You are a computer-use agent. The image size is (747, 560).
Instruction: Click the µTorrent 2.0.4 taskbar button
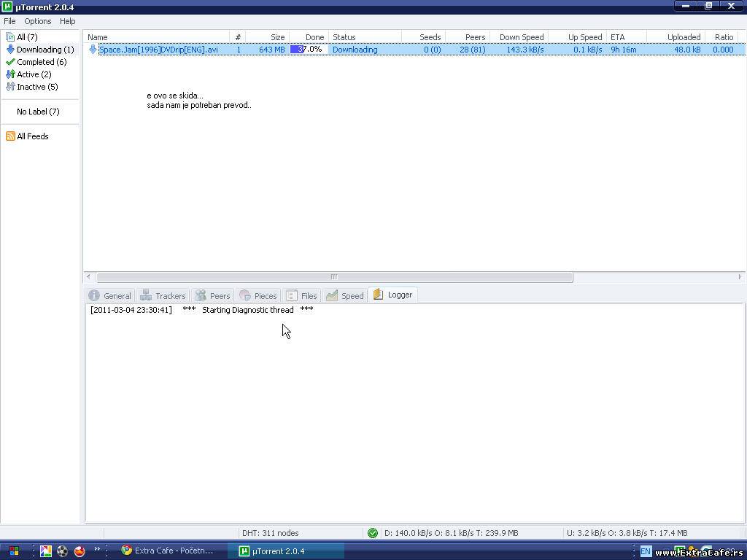pyautogui.click(x=285, y=551)
